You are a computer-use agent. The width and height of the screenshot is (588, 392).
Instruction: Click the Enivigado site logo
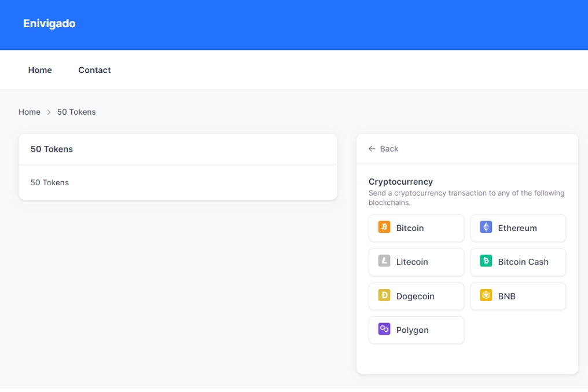[50, 23]
